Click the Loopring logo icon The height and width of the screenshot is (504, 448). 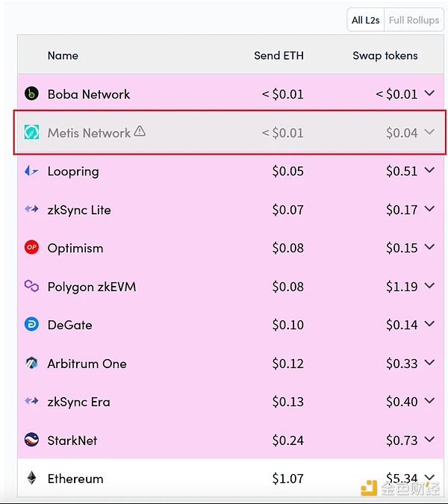[31, 171]
